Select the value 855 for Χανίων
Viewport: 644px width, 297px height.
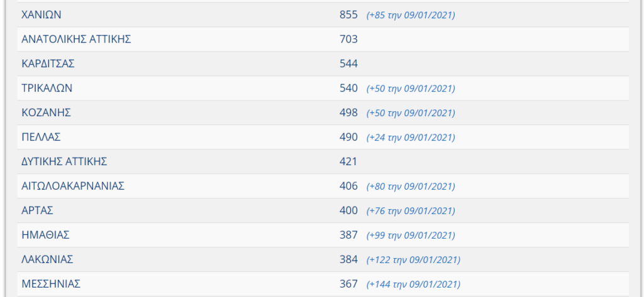point(348,15)
